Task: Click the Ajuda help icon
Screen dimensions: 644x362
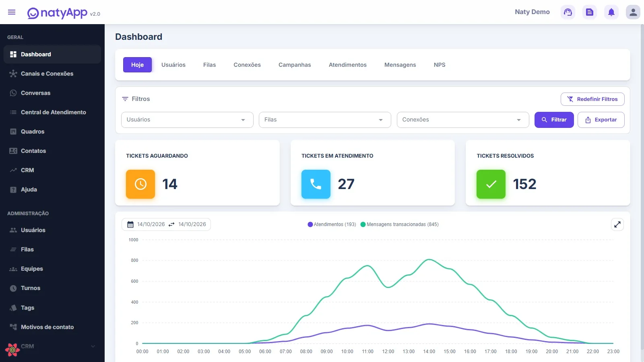Action: pyautogui.click(x=13, y=189)
